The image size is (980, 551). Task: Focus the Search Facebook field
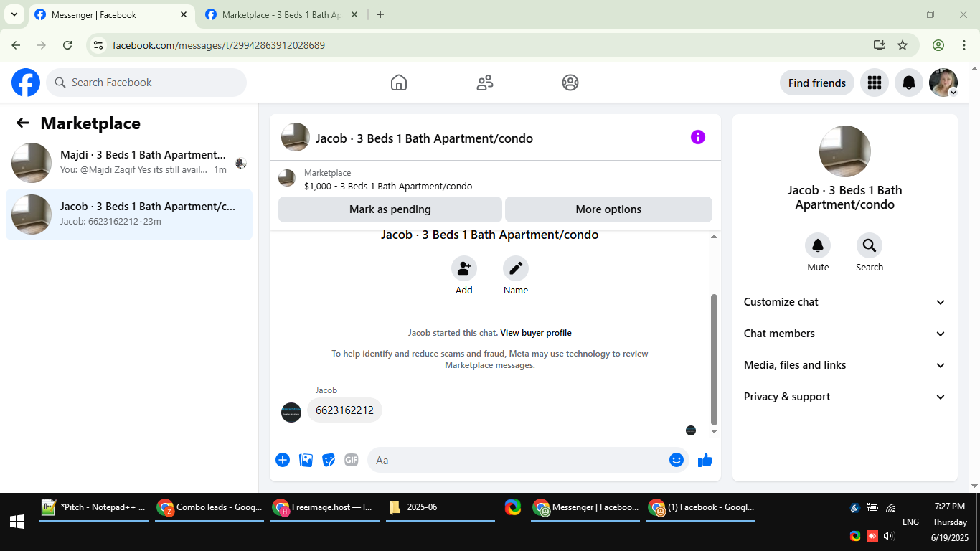pos(146,83)
